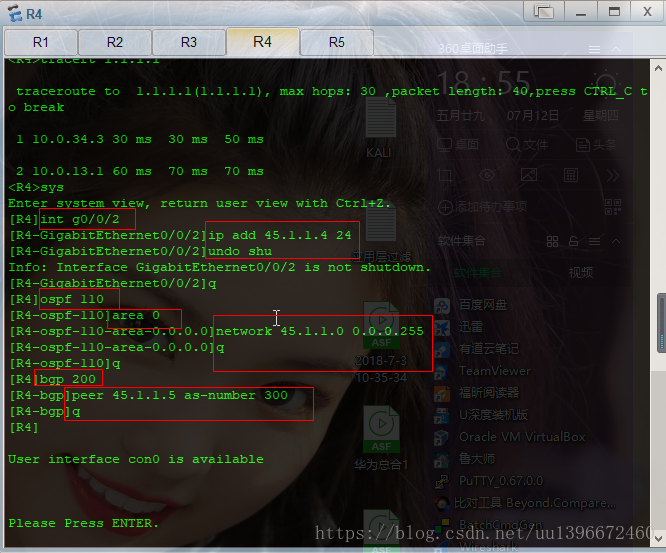
Task: Click the scrollbar down arrow
Action: [x=658, y=539]
